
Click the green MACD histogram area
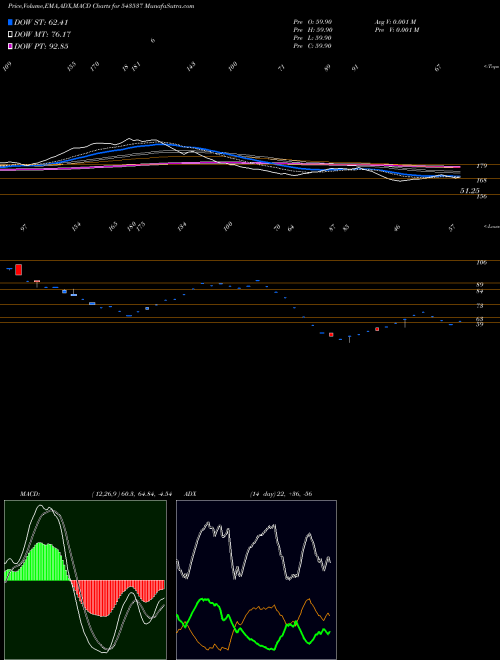tap(40, 564)
